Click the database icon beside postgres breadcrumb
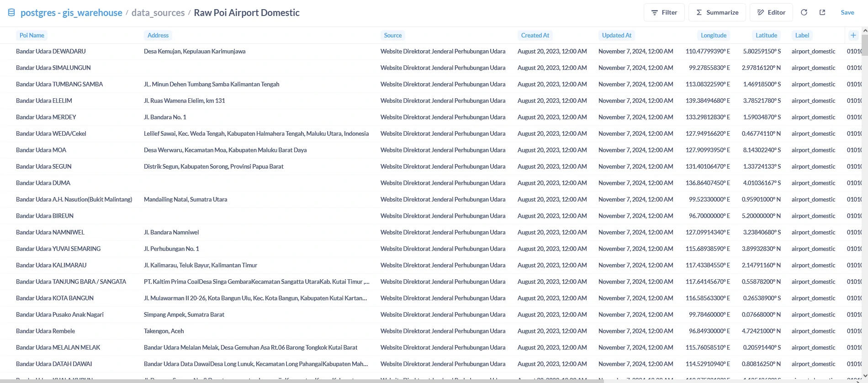 [x=11, y=12]
